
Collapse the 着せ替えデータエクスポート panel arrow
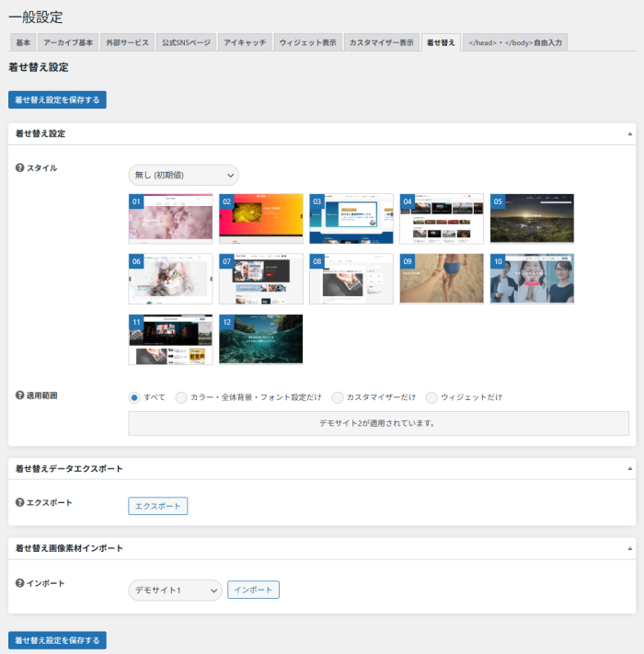630,468
